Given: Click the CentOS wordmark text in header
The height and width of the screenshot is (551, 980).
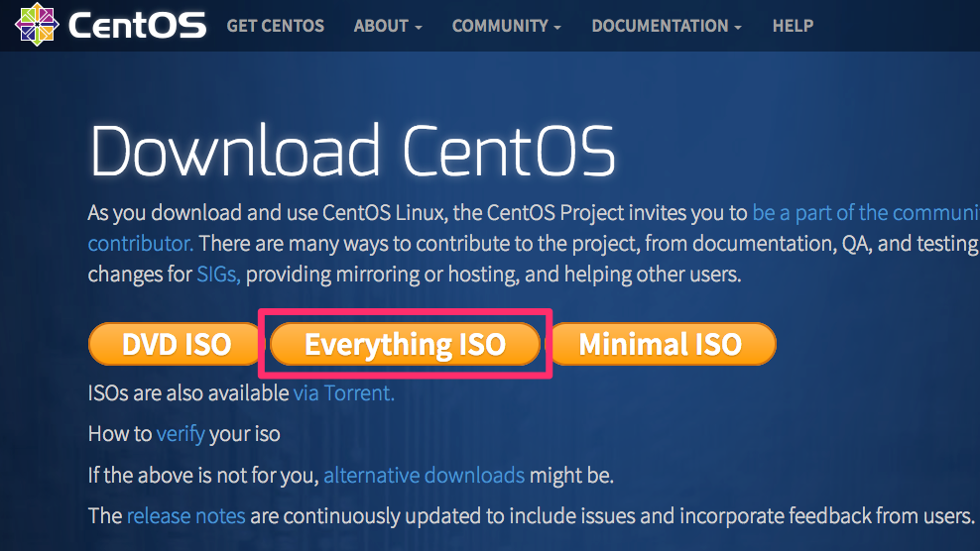Looking at the screenshot, I should click(137, 25).
